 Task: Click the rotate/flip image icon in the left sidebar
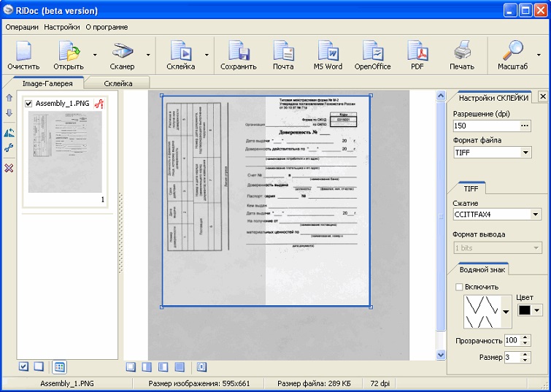9,133
